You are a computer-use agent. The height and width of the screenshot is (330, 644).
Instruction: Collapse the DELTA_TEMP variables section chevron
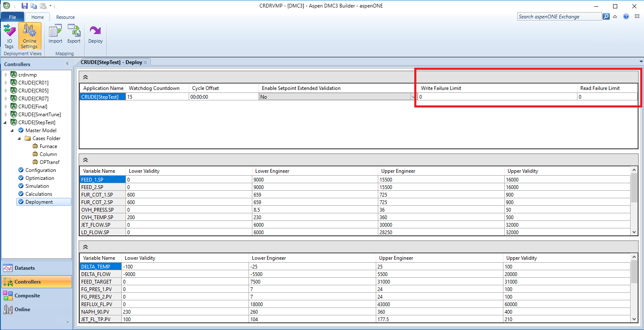point(85,247)
